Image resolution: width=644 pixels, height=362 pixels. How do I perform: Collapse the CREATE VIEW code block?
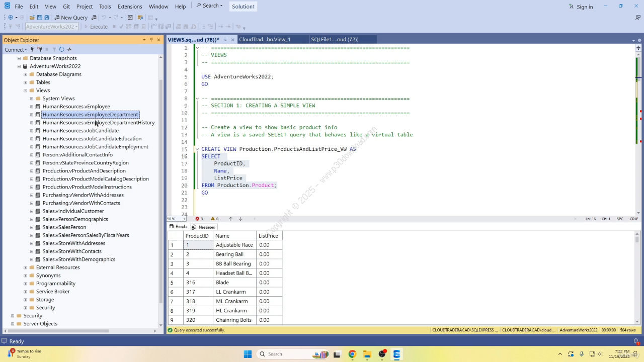click(197, 149)
